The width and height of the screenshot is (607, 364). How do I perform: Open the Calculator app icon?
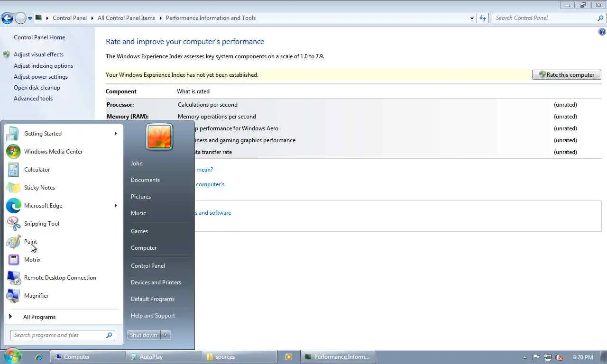pos(13,170)
